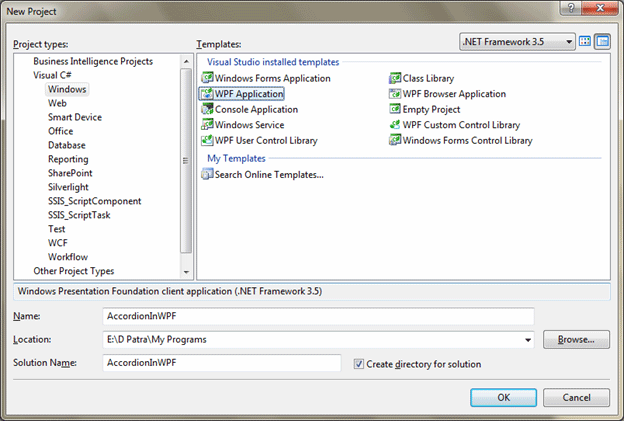
Task: Select Other Project Types node
Action: pyautogui.click(x=73, y=271)
